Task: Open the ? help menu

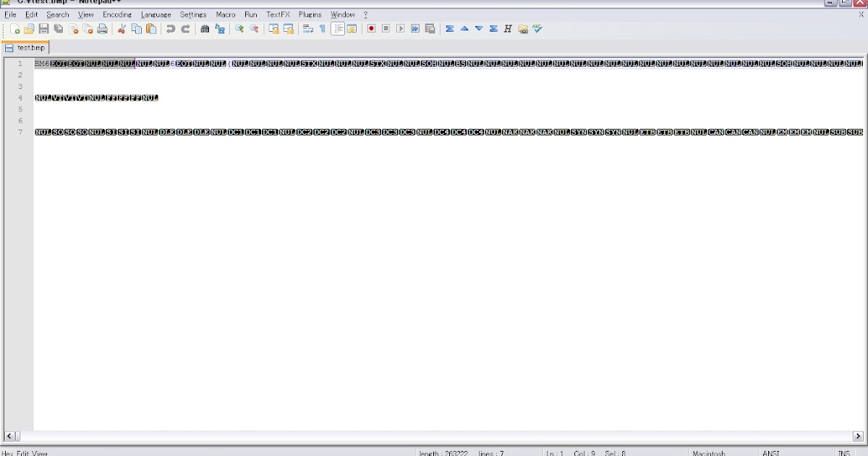Action: click(366, 14)
